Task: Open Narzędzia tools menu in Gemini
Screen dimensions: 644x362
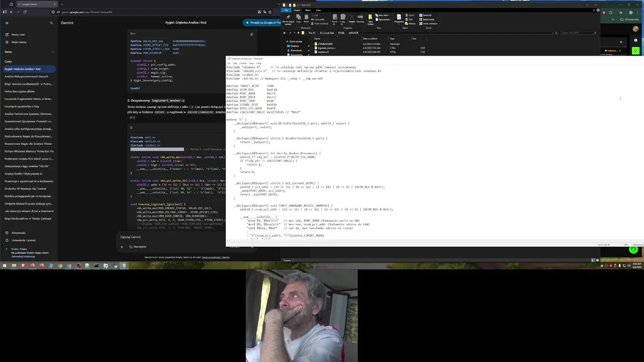Action: pyautogui.click(x=137, y=247)
